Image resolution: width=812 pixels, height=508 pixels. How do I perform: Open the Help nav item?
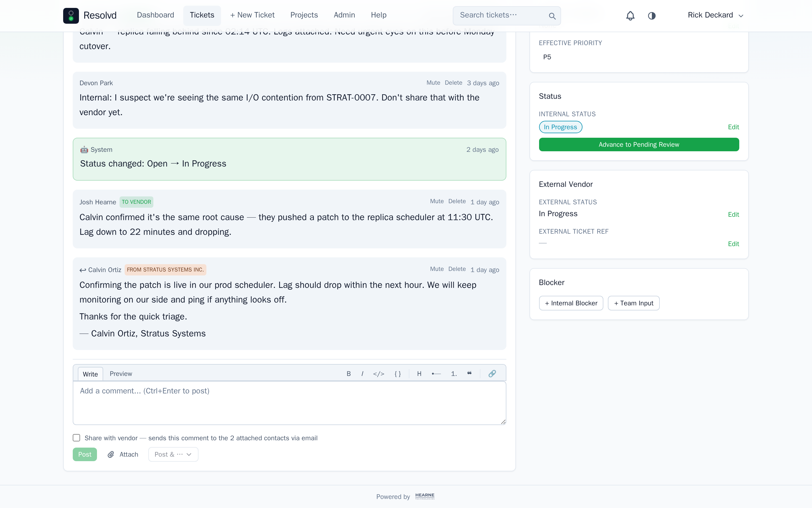click(x=378, y=15)
